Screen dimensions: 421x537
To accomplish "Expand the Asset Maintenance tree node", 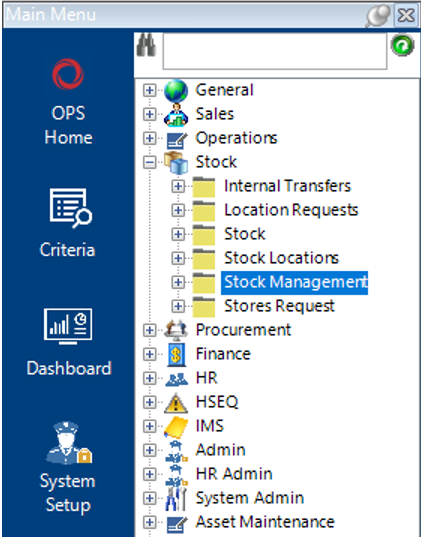I will pos(149,522).
